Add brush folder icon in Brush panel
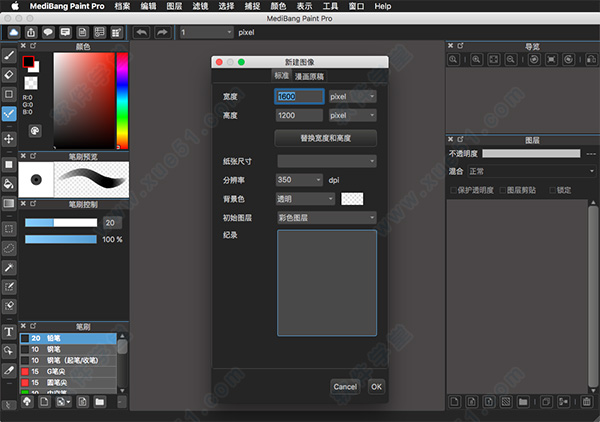 point(99,402)
